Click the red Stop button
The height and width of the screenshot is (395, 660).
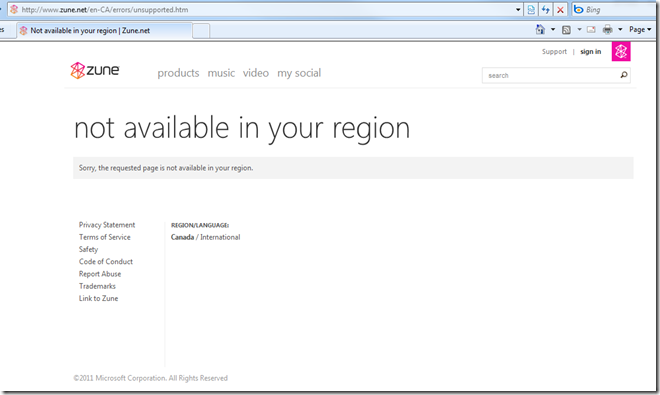point(560,10)
